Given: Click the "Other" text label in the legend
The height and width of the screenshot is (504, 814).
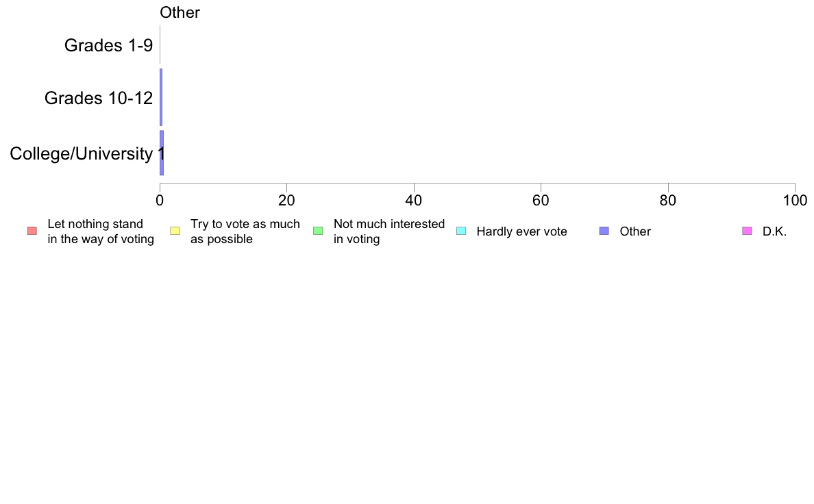Looking at the screenshot, I should click(635, 231).
